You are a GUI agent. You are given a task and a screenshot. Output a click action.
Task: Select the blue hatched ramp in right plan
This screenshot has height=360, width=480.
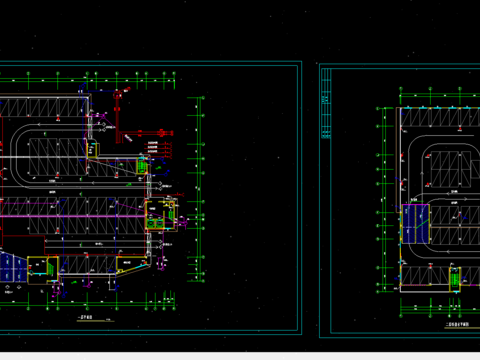[x=415, y=224]
